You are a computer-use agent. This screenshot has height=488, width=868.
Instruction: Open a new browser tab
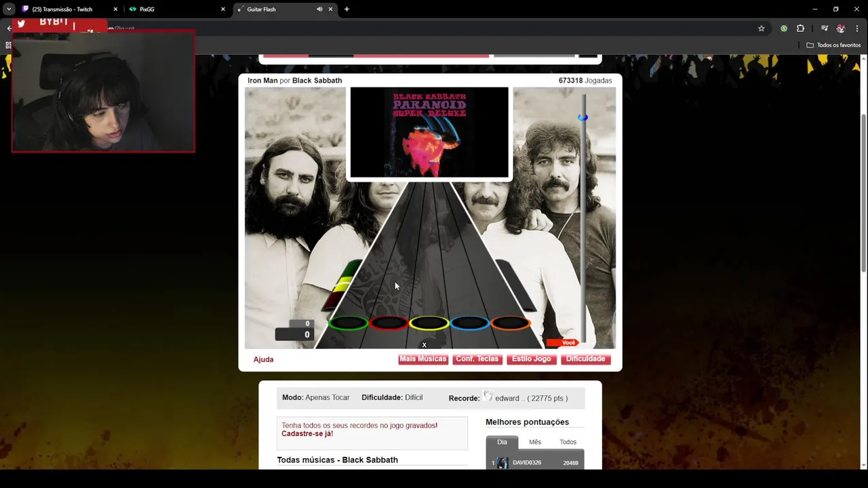347,9
